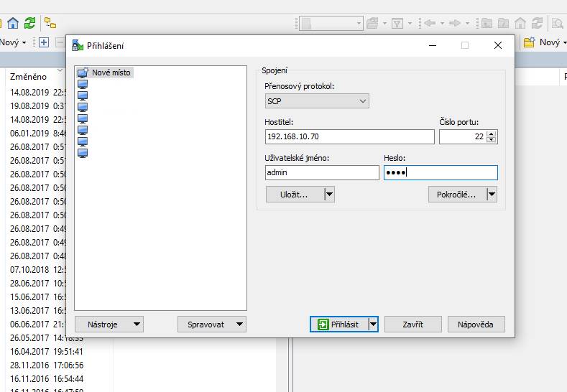Click the green refresh icon in left toolbar

click(x=29, y=23)
